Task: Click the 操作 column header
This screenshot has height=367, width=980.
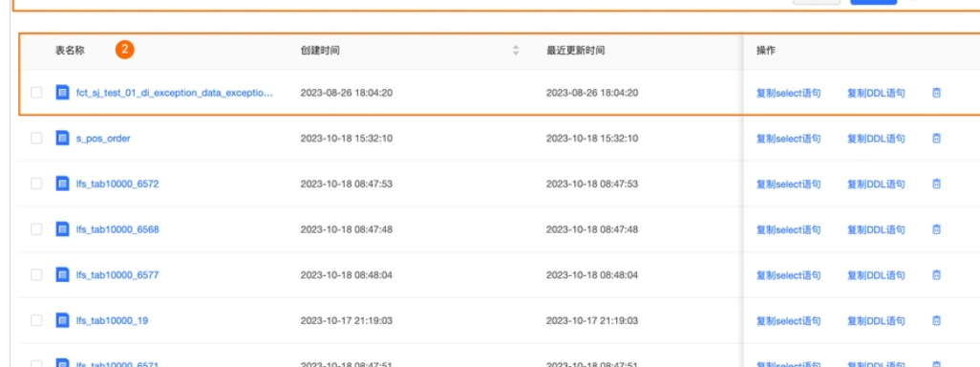Action: pos(766,51)
